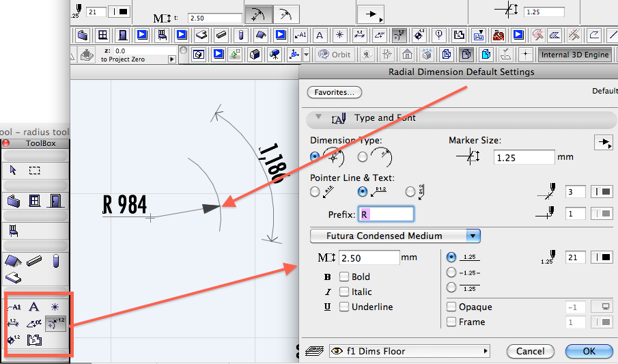Choose the Window tool in ToolBox
This screenshot has height=364, width=618.
pos(35,201)
